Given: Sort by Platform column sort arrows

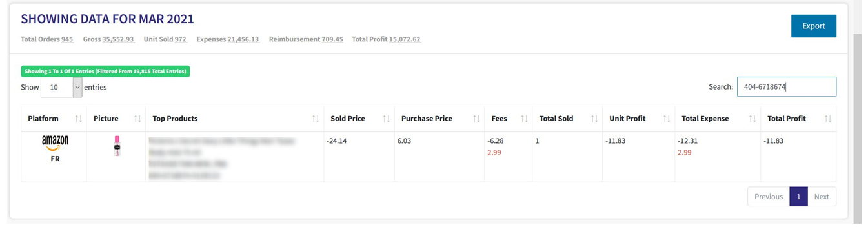Looking at the screenshot, I should click(79, 119).
